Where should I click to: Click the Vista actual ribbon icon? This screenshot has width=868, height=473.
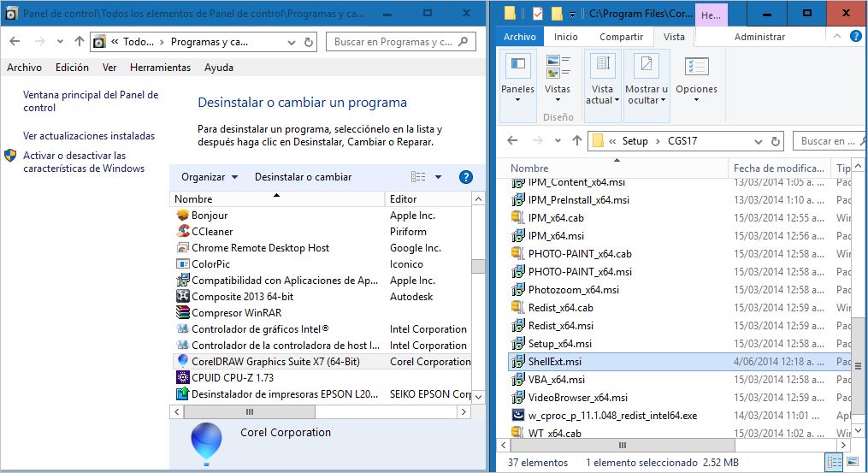(x=602, y=66)
